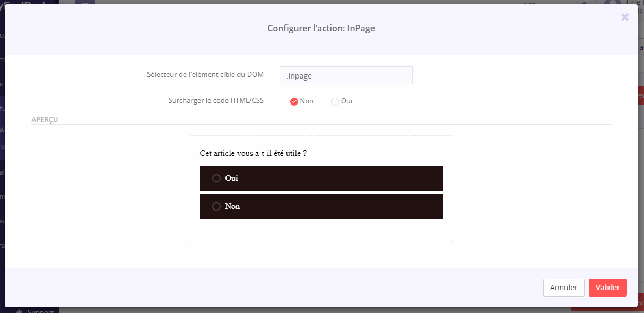
Task: Click the "Sélecteur de l'élément cible du DOM" label
Action: [x=205, y=74]
